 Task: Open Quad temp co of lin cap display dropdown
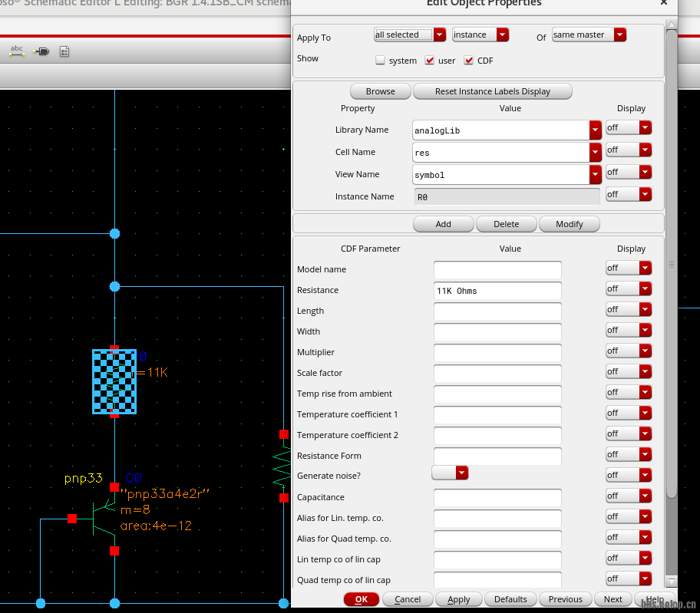pyautogui.click(x=629, y=579)
